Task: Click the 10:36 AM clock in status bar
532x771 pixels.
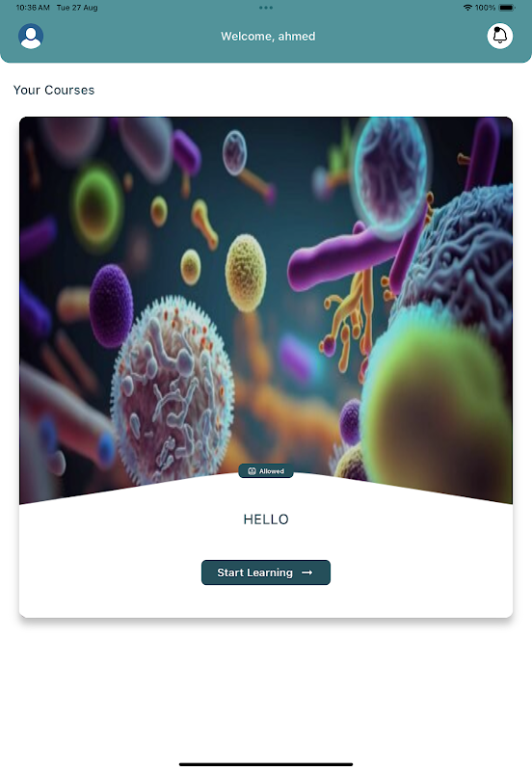Action: (33, 8)
